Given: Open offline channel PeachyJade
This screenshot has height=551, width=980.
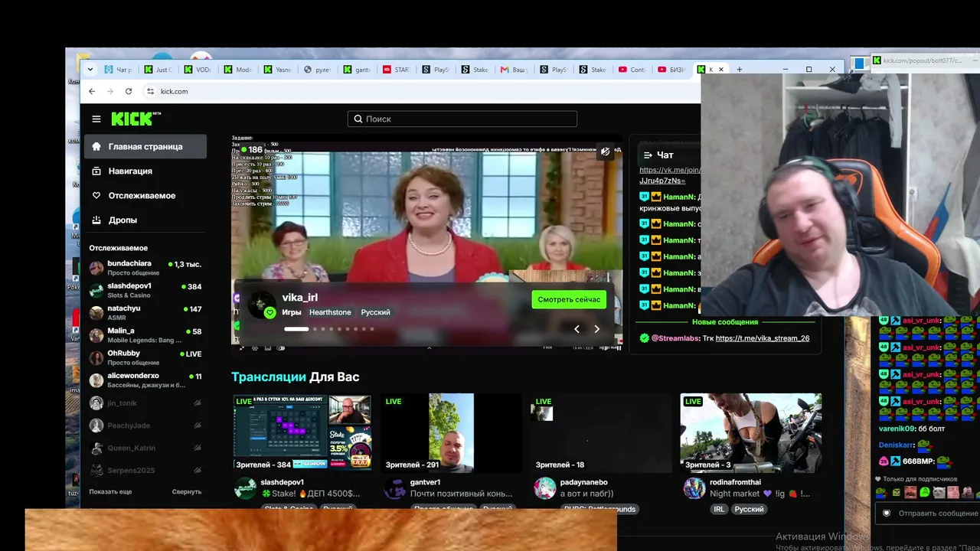Looking at the screenshot, I should pos(145,425).
